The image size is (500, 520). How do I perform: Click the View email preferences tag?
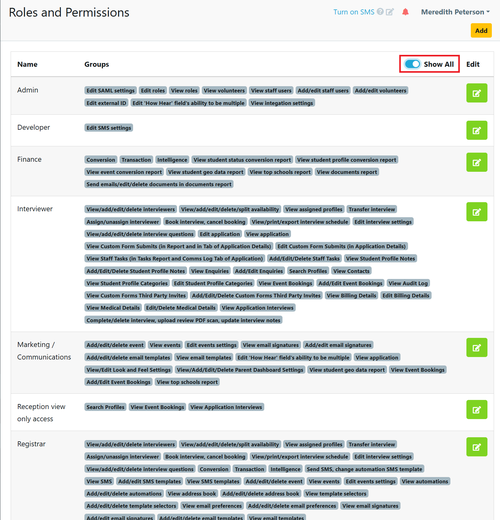(212, 506)
